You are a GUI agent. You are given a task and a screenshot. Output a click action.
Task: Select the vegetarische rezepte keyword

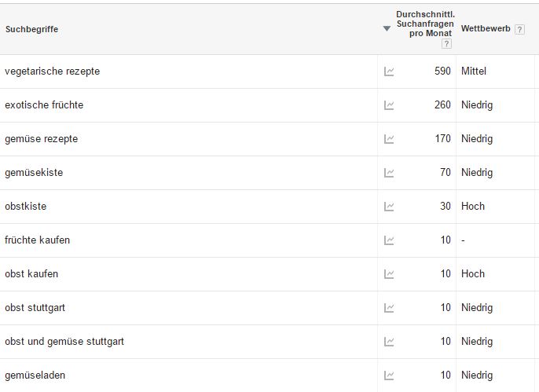(52, 71)
